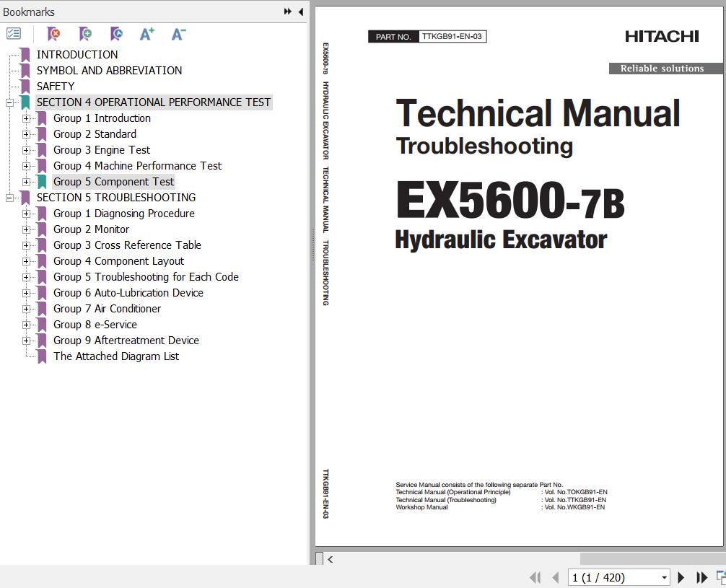The height and width of the screenshot is (588, 726).
Task: Click the bookmark icon beside Group 2 Monitor
Action: coord(42,229)
